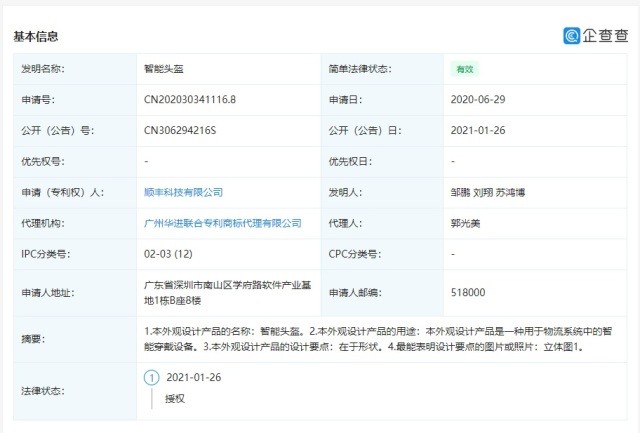Open the 广州华进联合专利商标代理有限公司 agency link

coord(222,223)
